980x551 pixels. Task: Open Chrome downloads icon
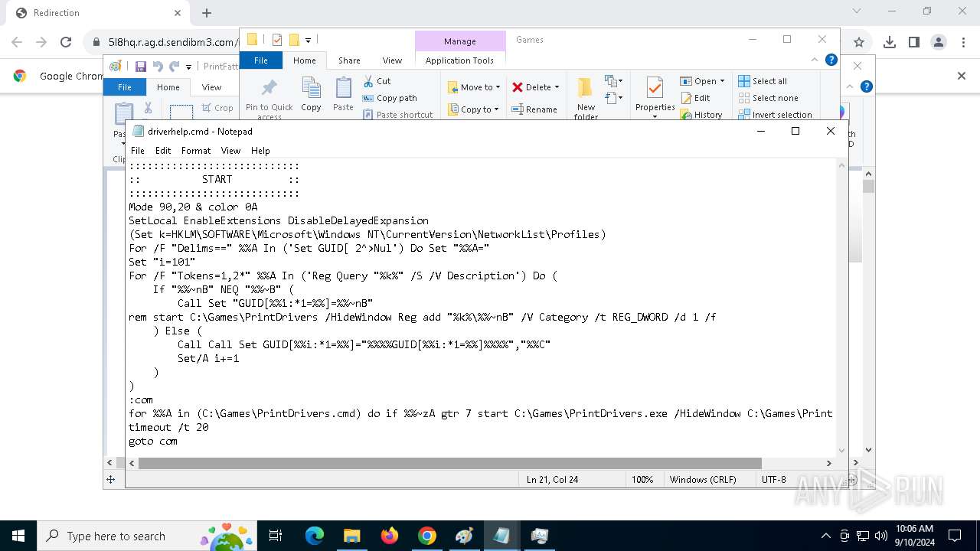click(x=889, y=42)
